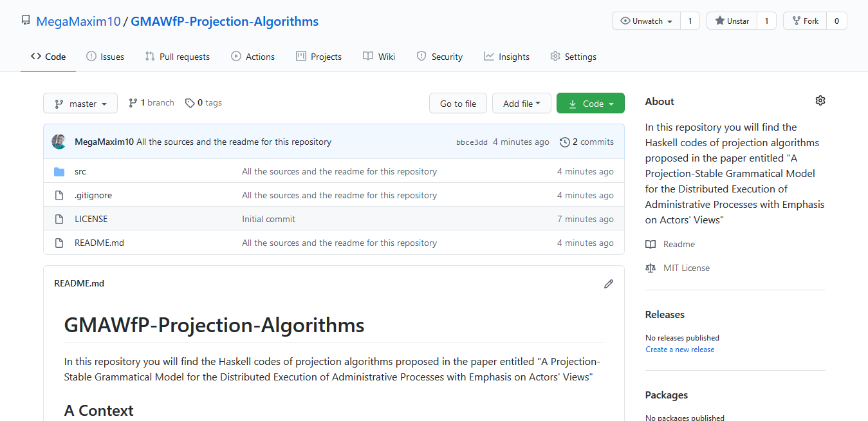Viewport: 868px width, 421px height.
Task: Open GMAWfP-Projection-Algorithms repository title link
Action: tap(225, 21)
